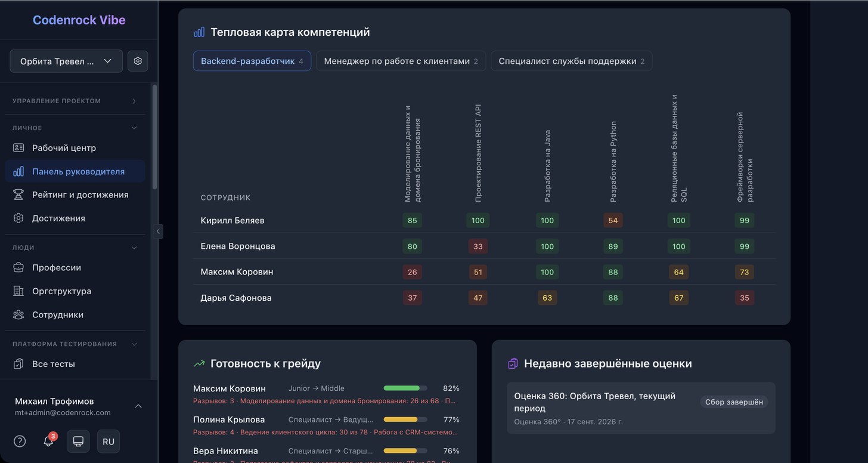The image size is (868, 463).
Task: Open project settings gear icon
Action: tap(138, 61)
